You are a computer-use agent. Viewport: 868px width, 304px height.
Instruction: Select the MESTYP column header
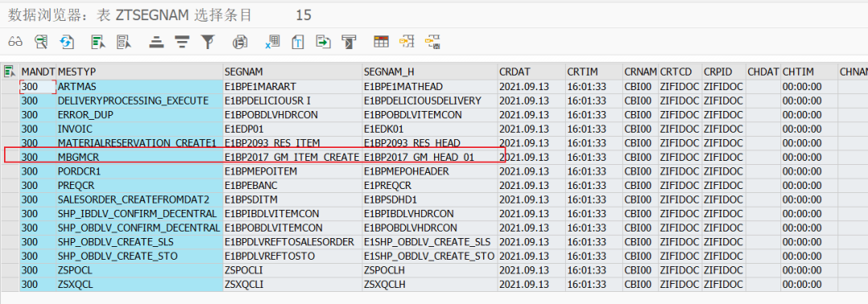140,72
